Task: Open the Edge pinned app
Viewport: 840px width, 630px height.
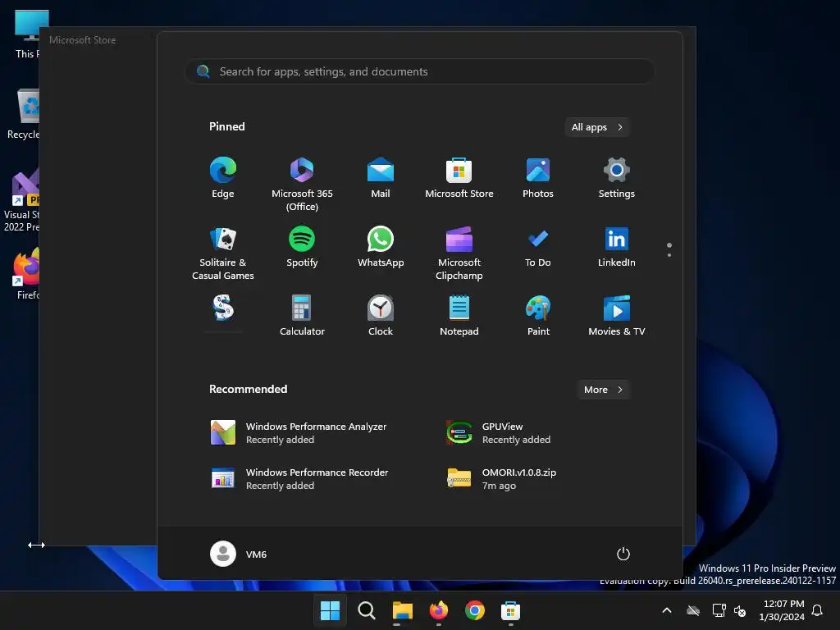Action: click(x=223, y=178)
